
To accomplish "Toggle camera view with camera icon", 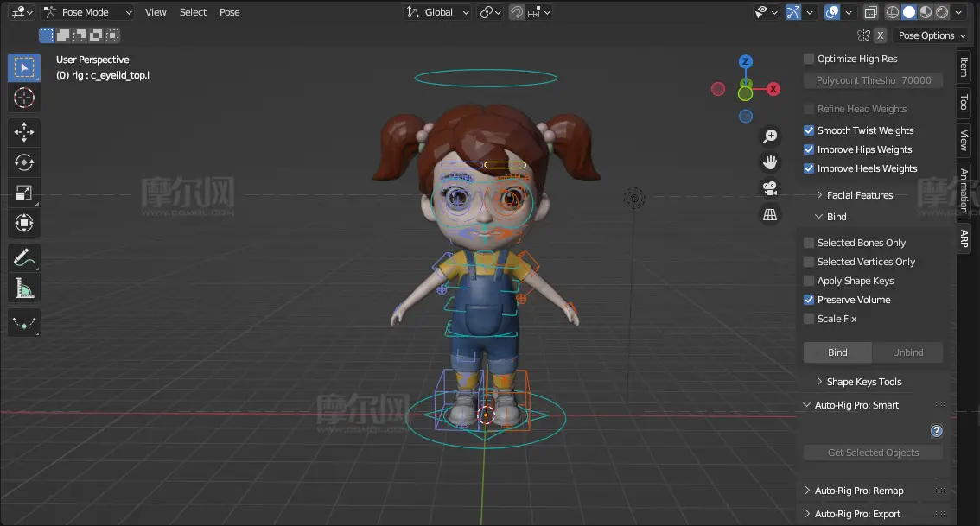I will click(770, 188).
